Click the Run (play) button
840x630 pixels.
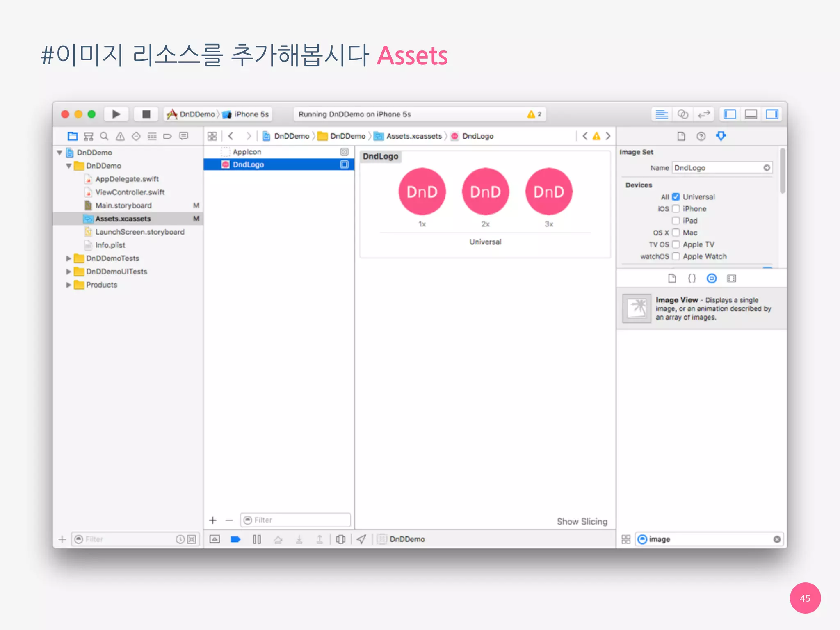coord(116,114)
